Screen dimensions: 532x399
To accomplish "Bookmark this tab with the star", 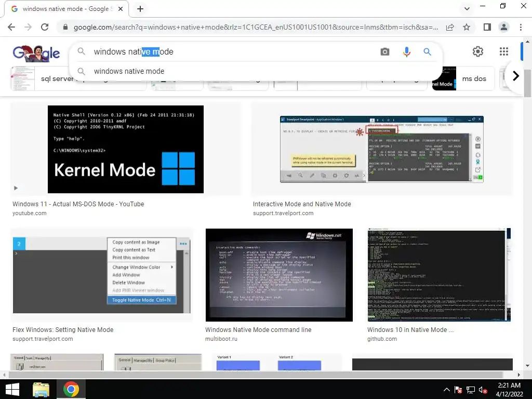I will pos(467,27).
